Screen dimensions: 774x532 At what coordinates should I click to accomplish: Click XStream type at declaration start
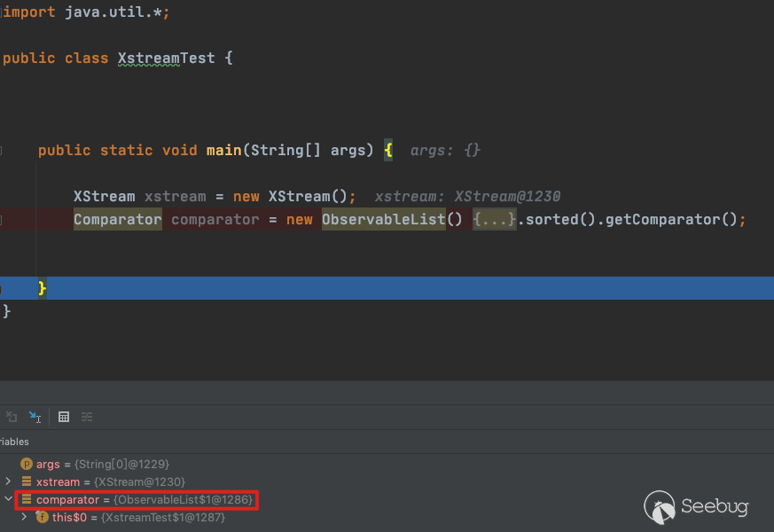[x=104, y=197]
